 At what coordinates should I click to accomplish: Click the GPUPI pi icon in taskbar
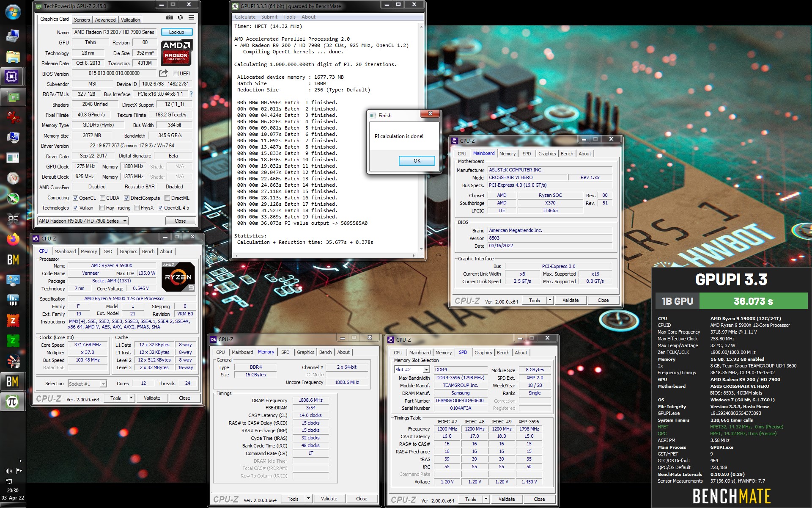click(13, 401)
